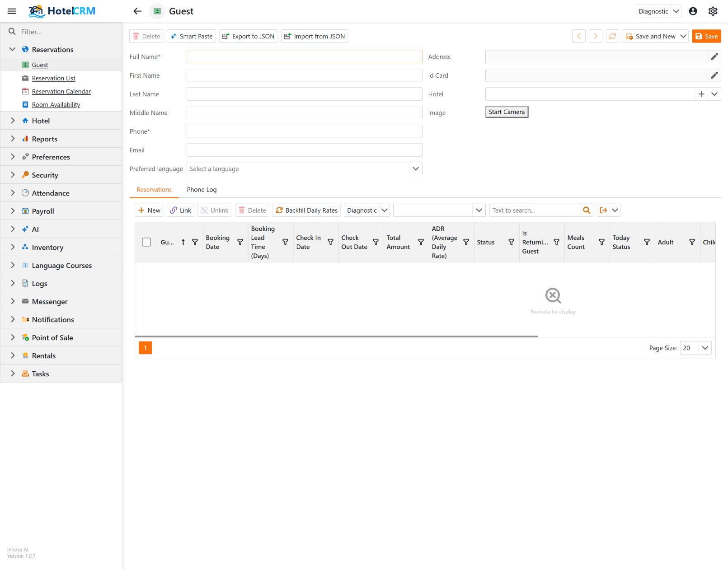Focus the Email input field
The width and height of the screenshot is (728, 570).
click(305, 150)
